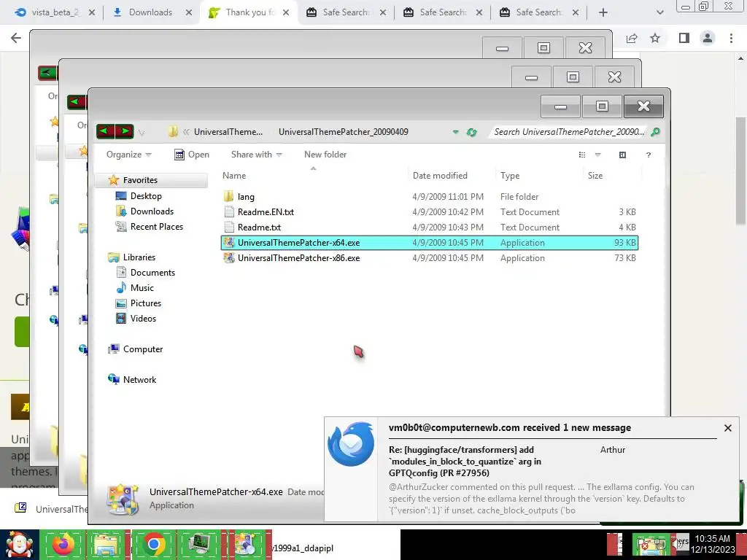Click the address bar folder icon

coord(173,132)
